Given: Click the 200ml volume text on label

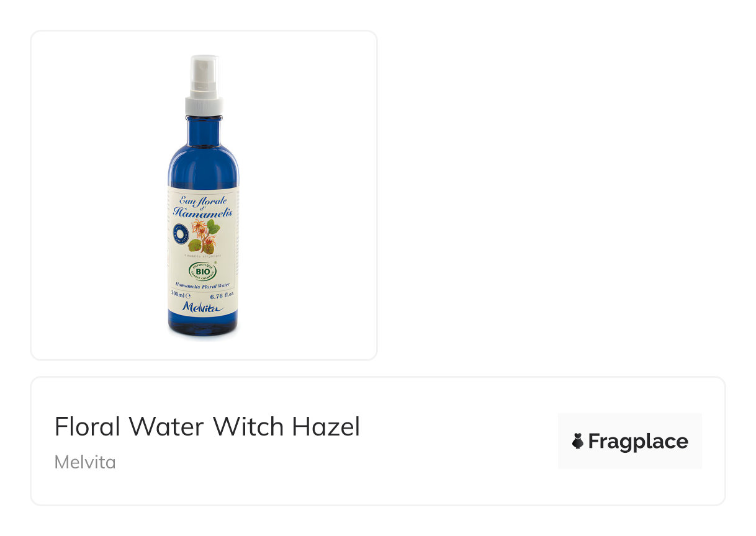Looking at the screenshot, I should point(180,295).
